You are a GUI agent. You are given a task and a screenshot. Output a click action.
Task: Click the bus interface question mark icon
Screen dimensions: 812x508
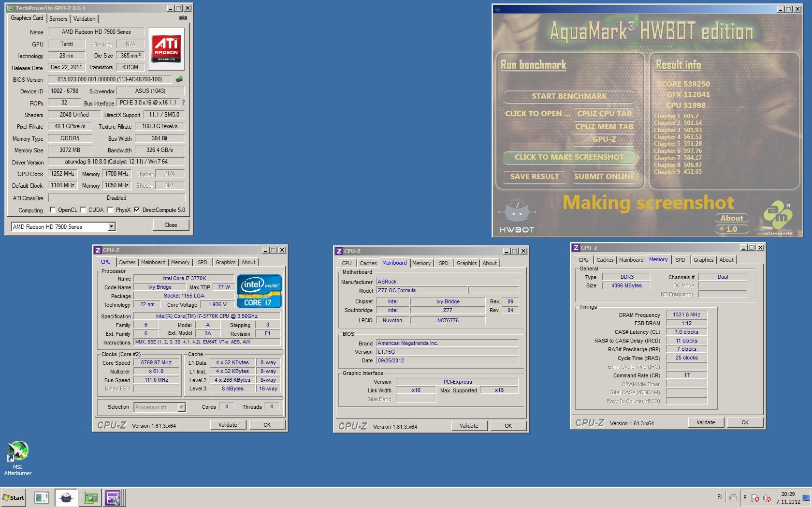[x=183, y=103]
